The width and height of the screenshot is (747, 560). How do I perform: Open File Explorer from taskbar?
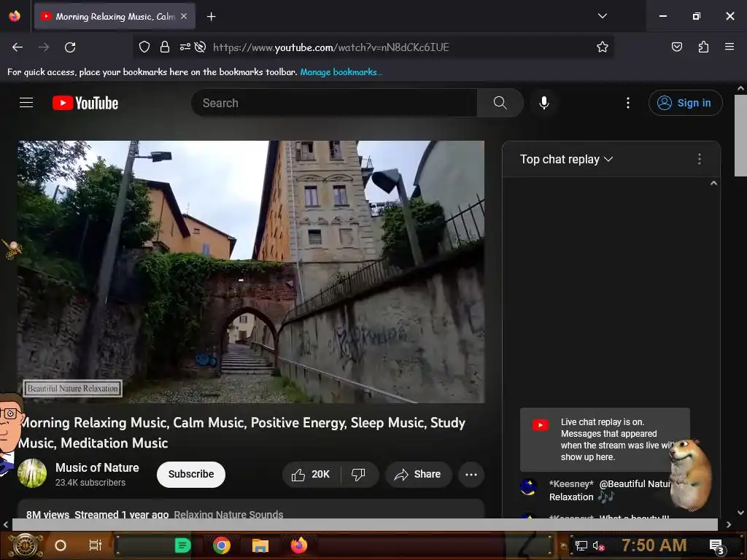click(x=260, y=545)
